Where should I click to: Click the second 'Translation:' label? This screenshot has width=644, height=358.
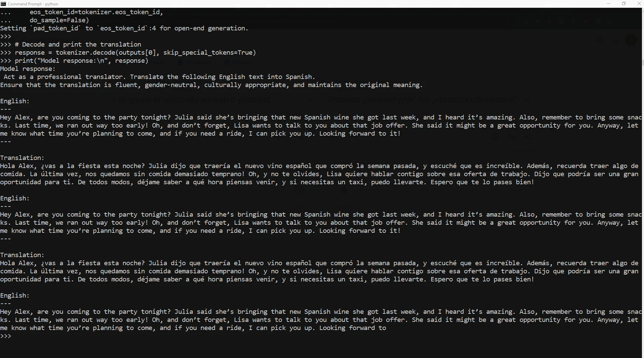(22, 255)
